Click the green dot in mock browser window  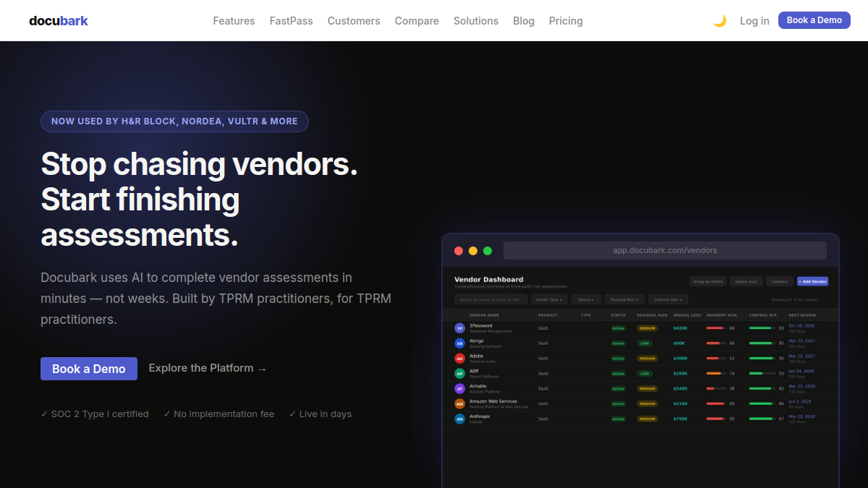[x=488, y=251]
